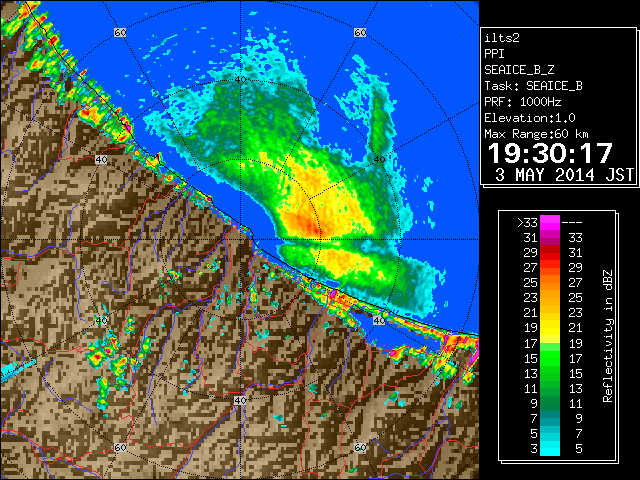Pick the red legend band beside '29'
640x480 pixels.
click(x=550, y=252)
